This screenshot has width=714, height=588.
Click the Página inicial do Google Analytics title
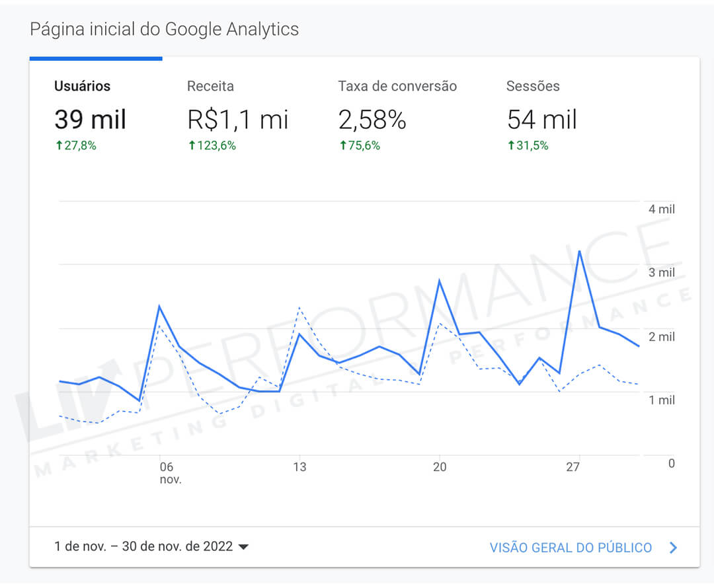[x=165, y=30]
